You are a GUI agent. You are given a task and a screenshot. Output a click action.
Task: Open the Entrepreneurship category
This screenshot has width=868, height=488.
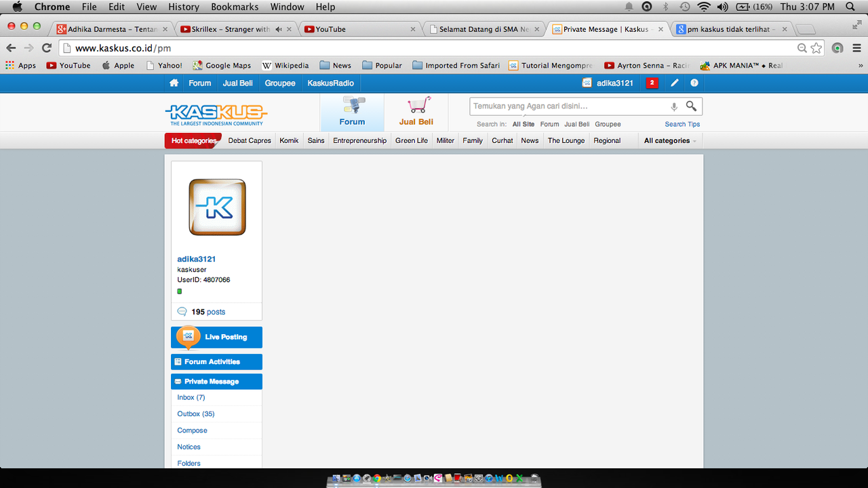coord(359,141)
